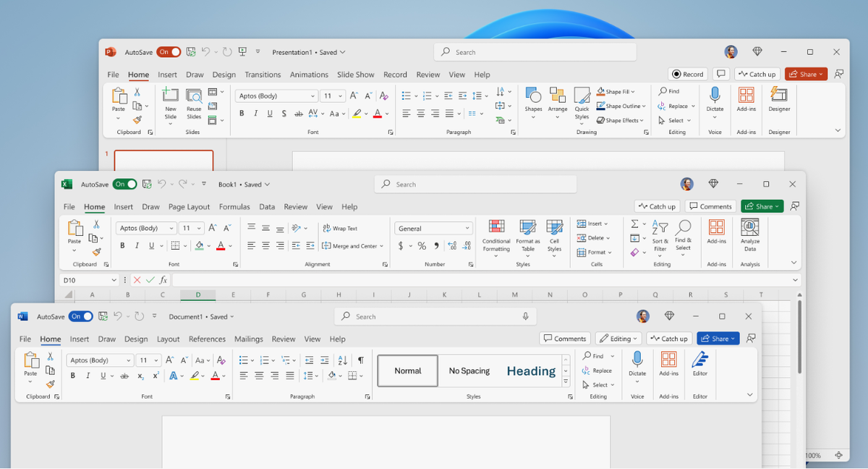Toggle AutoSave switch in Word
The image size is (868, 469).
click(81, 316)
